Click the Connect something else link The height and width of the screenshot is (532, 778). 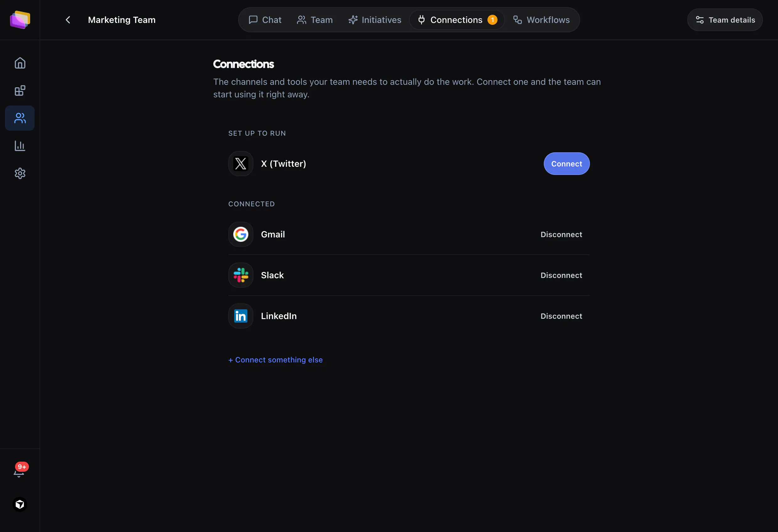coord(276,360)
